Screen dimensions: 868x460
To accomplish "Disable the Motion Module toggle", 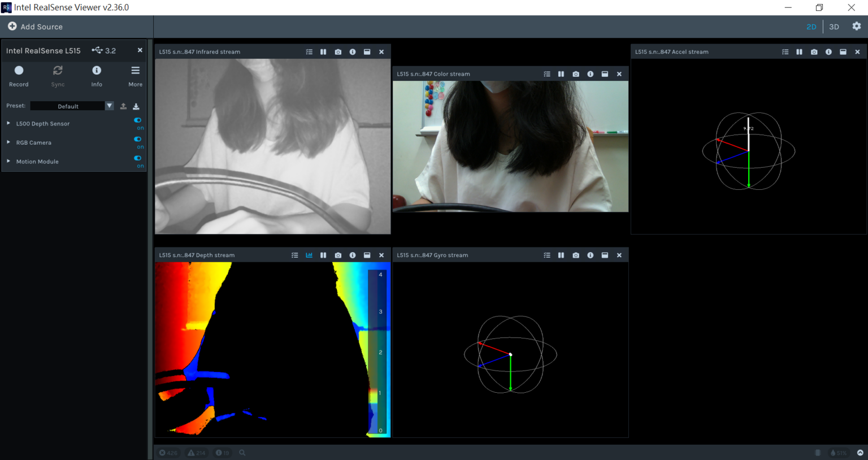I will tap(138, 158).
